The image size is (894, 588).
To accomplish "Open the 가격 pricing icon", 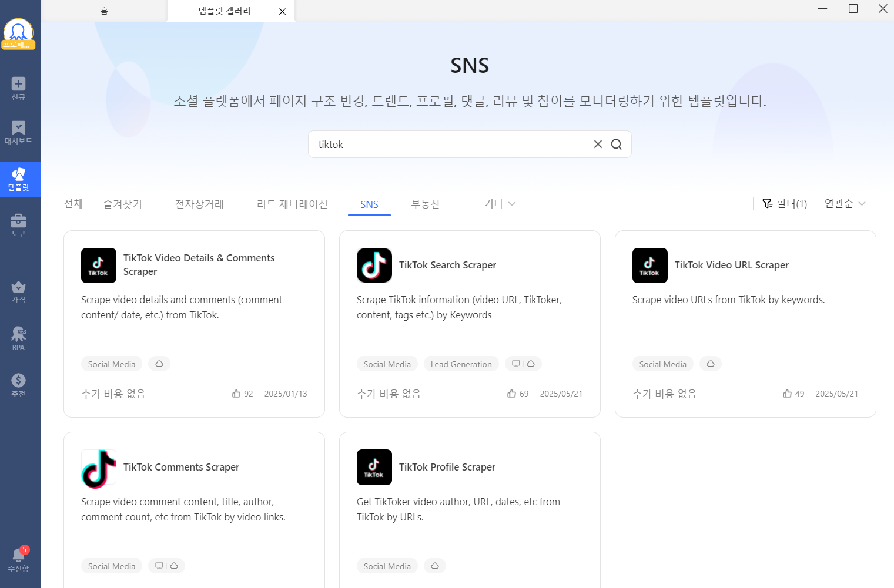I will (x=18, y=291).
